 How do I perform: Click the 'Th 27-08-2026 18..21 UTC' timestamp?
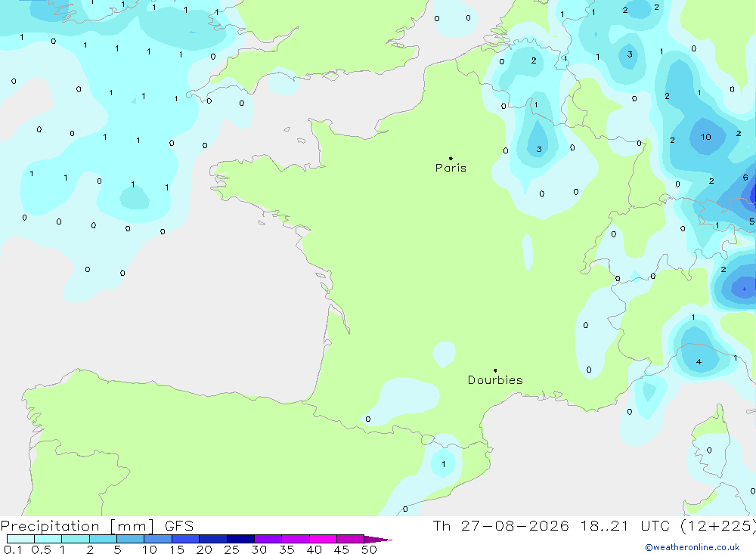[552, 526]
